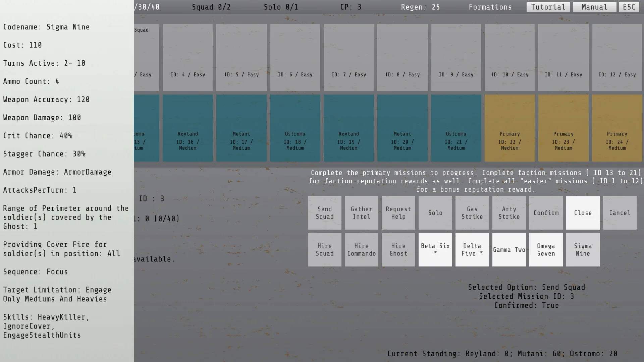The height and width of the screenshot is (362, 644).
Task: Select the Gamma Two ghost
Action: pyautogui.click(x=509, y=250)
